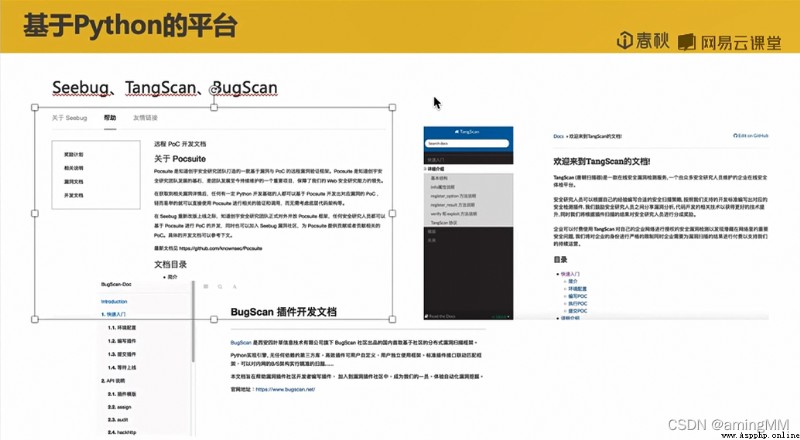Click the TangScan home logo

[x=466, y=132]
